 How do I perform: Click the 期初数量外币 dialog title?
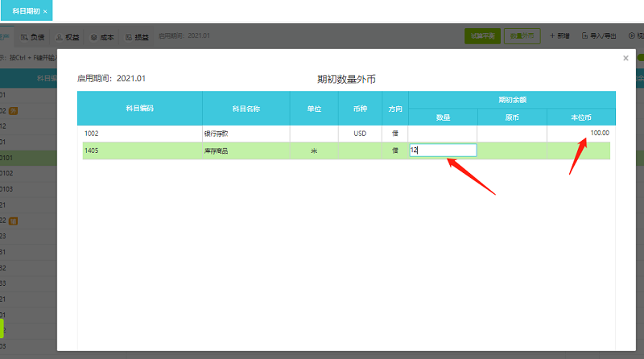[x=346, y=79]
